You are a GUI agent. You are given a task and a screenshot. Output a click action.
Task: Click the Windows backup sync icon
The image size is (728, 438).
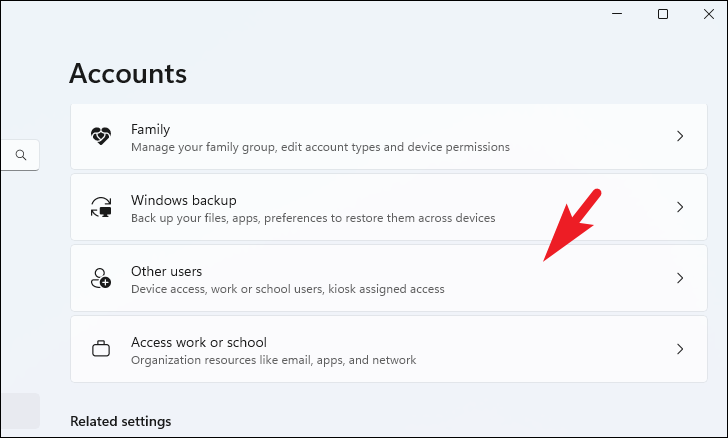pos(101,207)
